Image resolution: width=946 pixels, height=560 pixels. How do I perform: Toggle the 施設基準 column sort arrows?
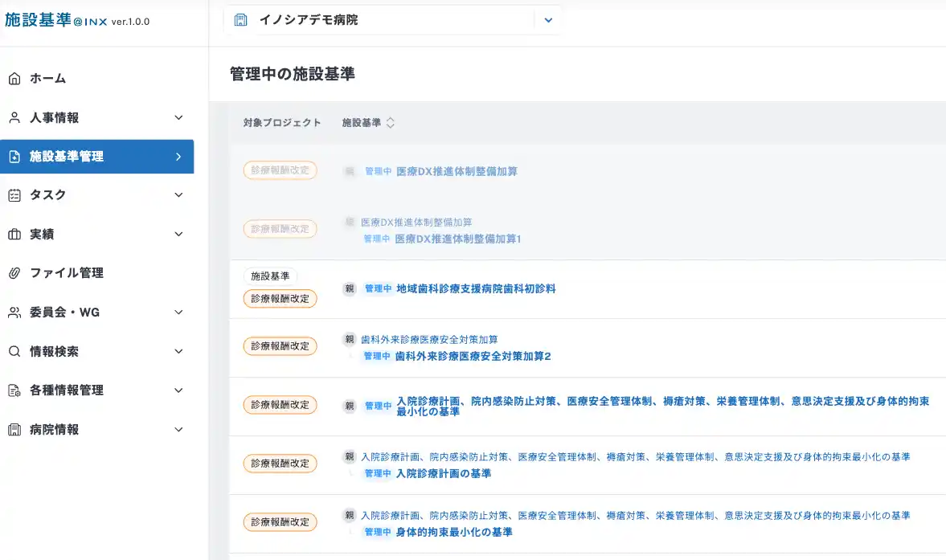pos(390,122)
